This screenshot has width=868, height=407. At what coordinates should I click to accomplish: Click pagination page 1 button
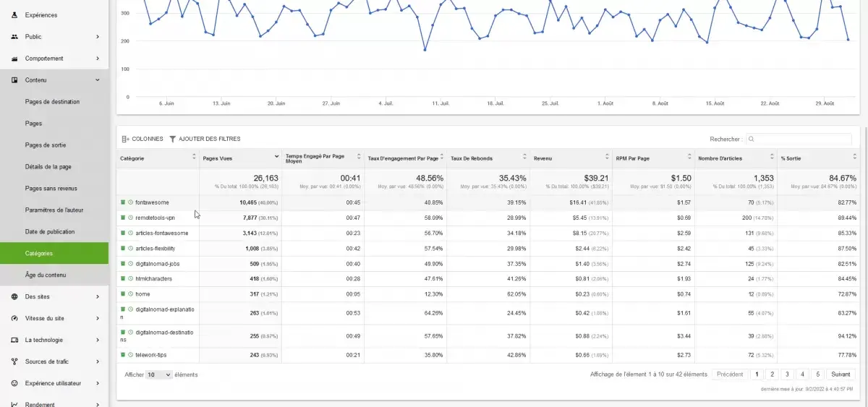(x=757, y=374)
